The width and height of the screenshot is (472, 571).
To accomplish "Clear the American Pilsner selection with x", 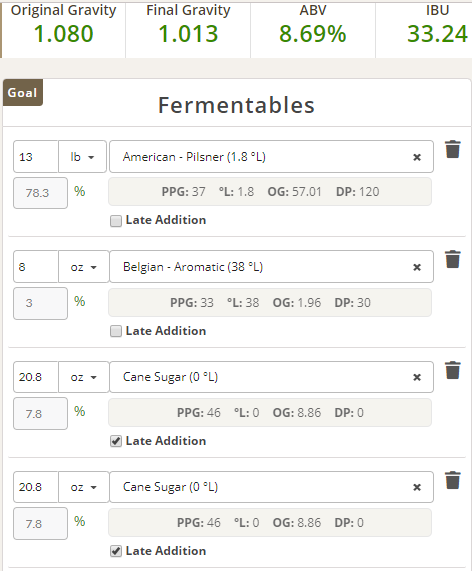I will (x=417, y=157).
